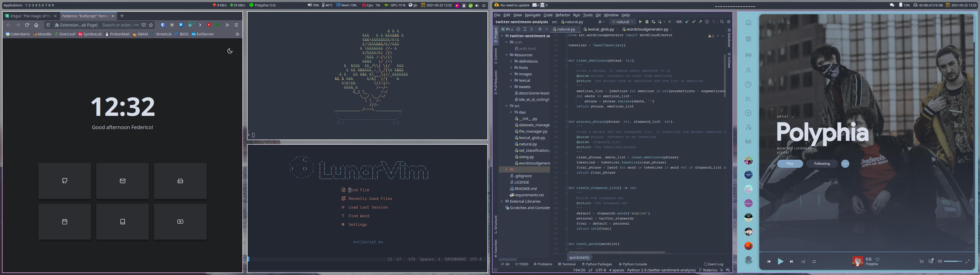Open the natural run configuration dropdown
The width and height of the screenshot is (980, 275).
coord(622,22)
